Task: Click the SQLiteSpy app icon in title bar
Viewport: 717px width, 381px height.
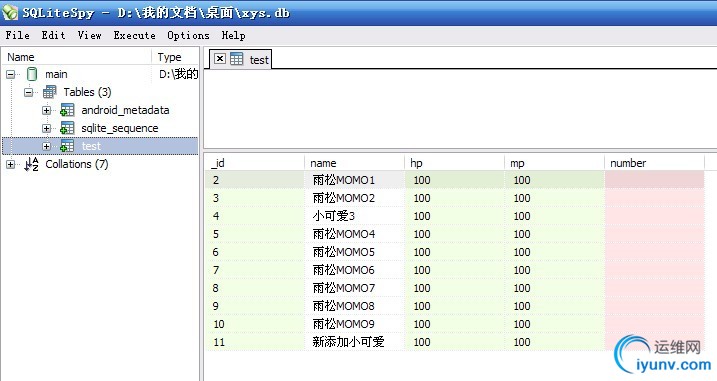Action: tap(10, 12)
